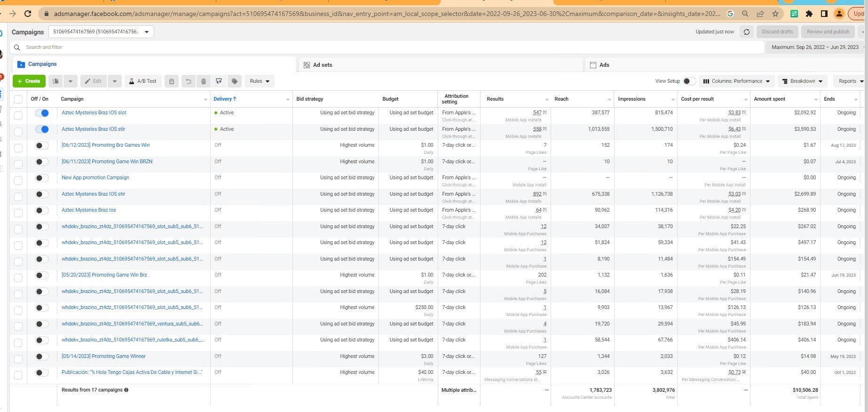Check the select-all campaigns header checkbox
The height and width of the screenshot is (412, 868).
point(18,99)
